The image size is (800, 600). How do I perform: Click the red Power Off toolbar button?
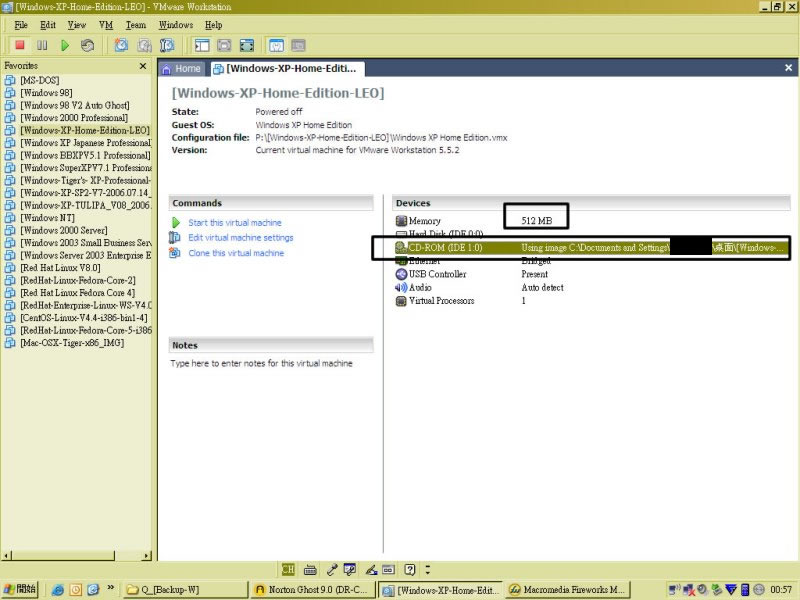tap(20, 45)
